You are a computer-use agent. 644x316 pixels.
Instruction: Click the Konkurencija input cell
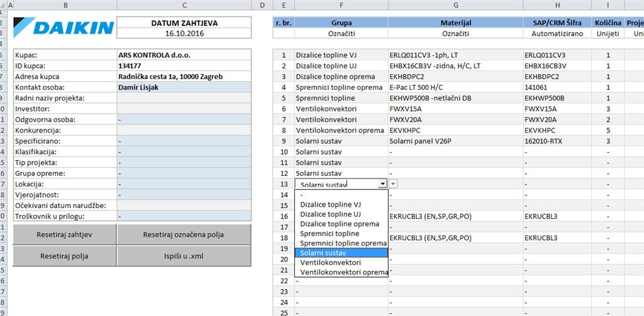(x=184, y=130)
